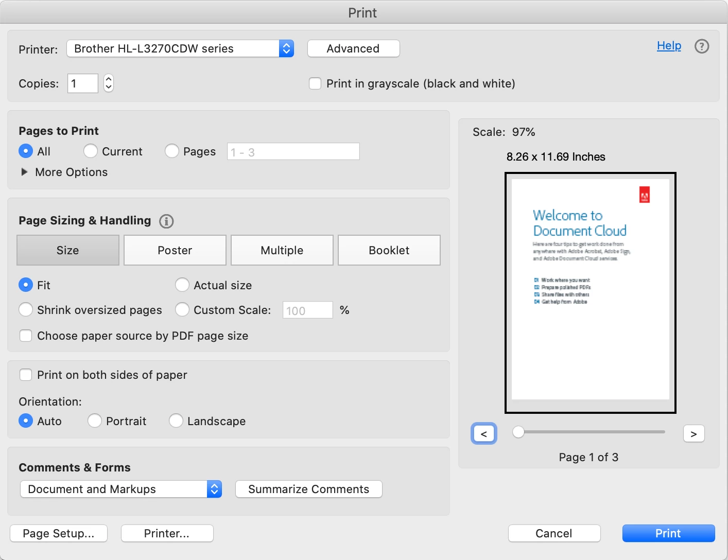
Task: Click the blue Print button
Action: [668, 533]
